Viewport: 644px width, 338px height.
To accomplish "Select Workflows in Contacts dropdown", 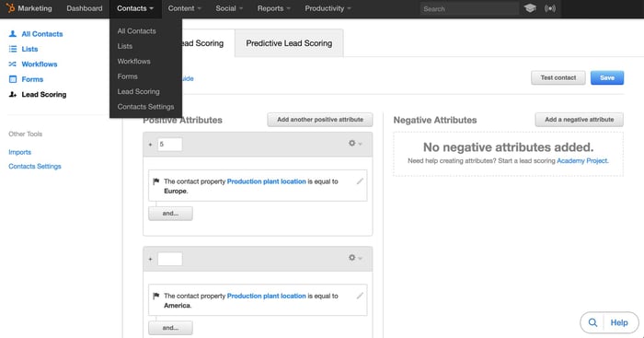I will tap(134, 62).
